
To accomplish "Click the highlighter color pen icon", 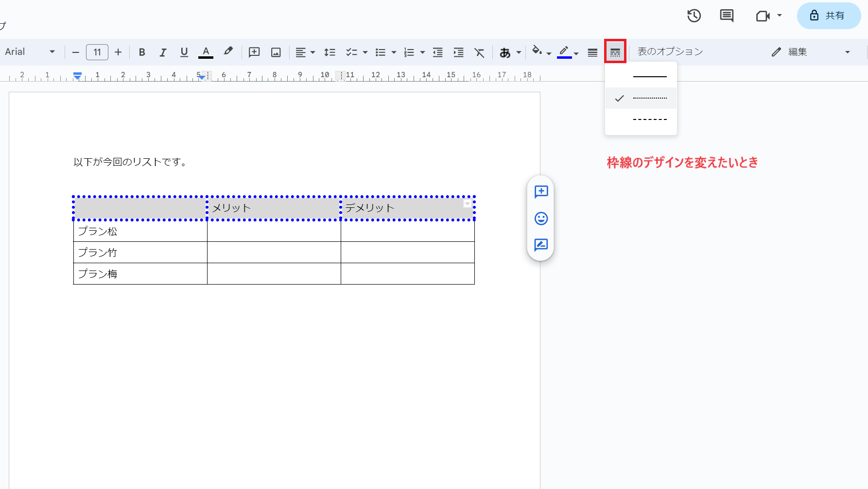I will pos(228,51).
